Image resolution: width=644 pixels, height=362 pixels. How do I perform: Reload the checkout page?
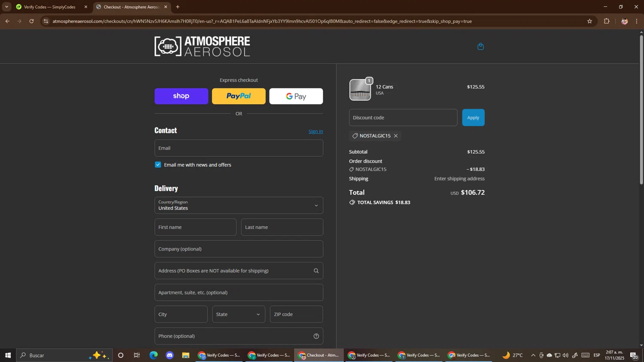click(x=31, y=21)
